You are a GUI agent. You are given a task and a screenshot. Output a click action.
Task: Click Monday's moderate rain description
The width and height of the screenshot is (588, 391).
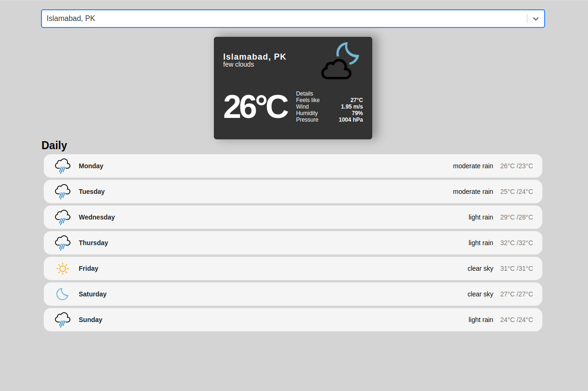coord(473,166)
